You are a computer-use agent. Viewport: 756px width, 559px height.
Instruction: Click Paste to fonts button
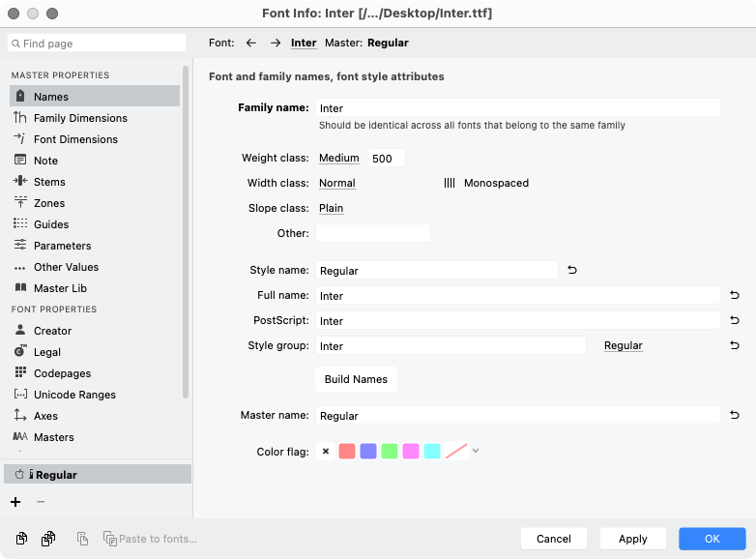151,539
